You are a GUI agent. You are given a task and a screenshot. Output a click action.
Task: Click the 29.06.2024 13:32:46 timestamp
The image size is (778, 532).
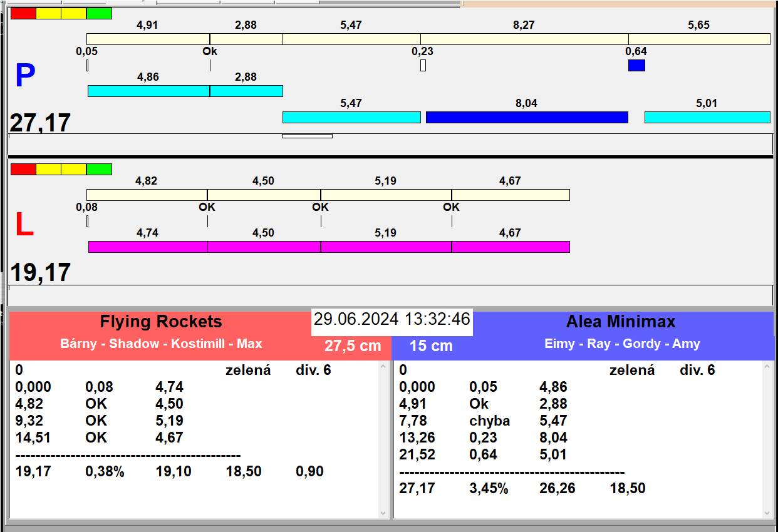392,319
